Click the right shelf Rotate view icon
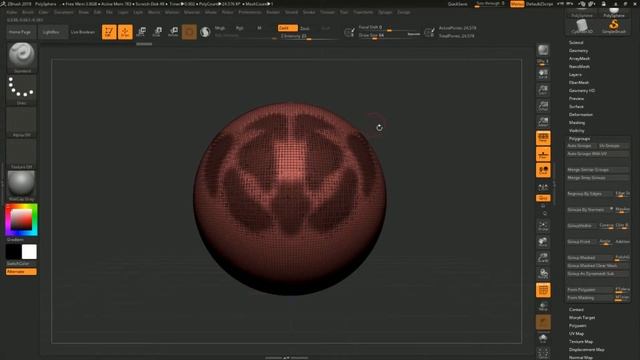Image resolution: width=640 pixels, height=360 pixels. tap(543, 273)
